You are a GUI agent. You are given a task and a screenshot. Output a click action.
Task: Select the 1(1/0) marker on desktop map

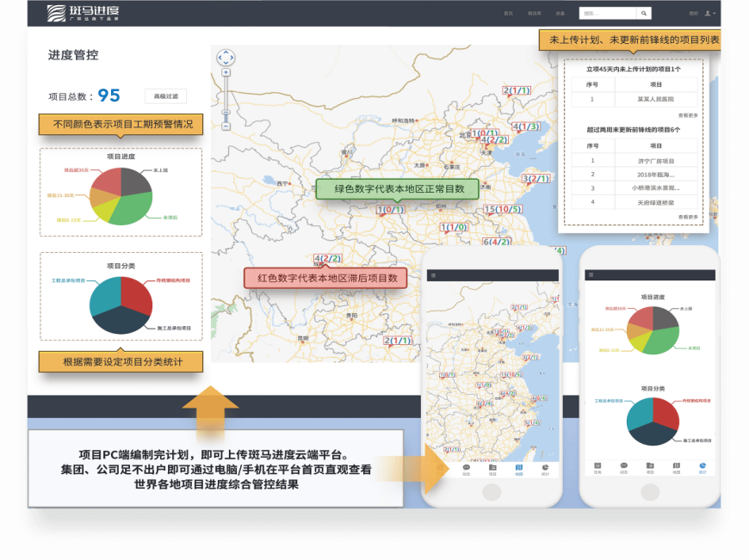(454, 227)
